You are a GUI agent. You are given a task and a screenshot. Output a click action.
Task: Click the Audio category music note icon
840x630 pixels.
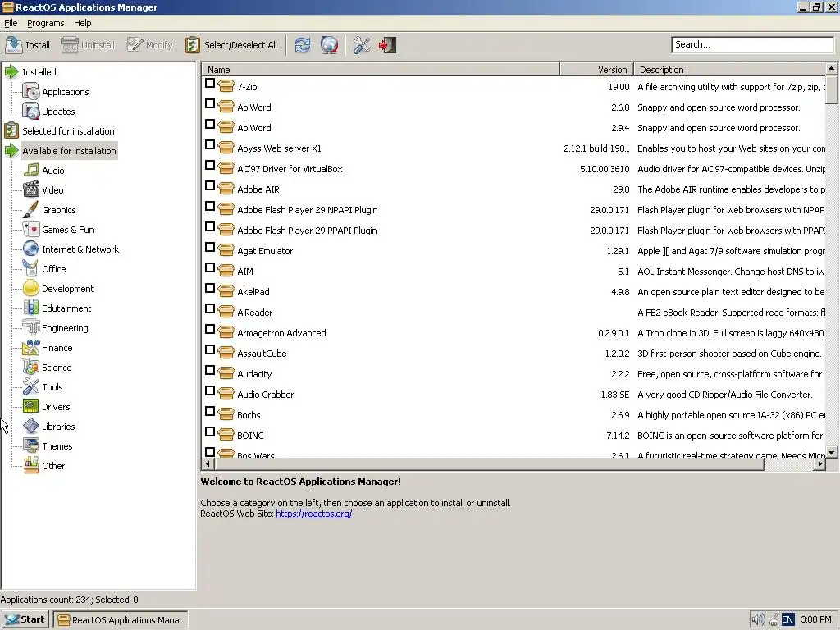(x=31, y=171)
